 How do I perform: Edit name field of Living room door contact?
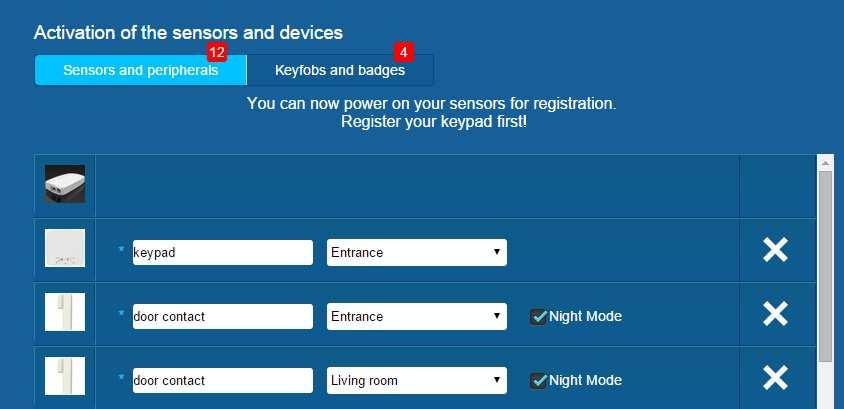[223, 380]
